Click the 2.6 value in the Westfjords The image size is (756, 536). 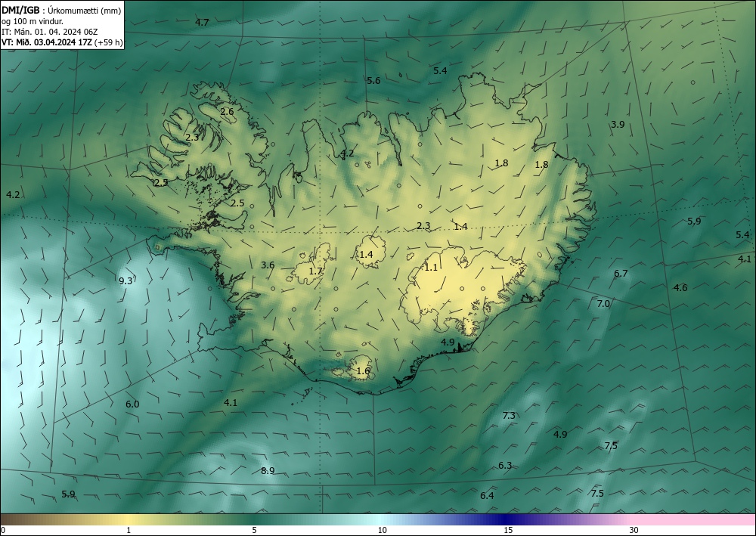tap(227, 111)
